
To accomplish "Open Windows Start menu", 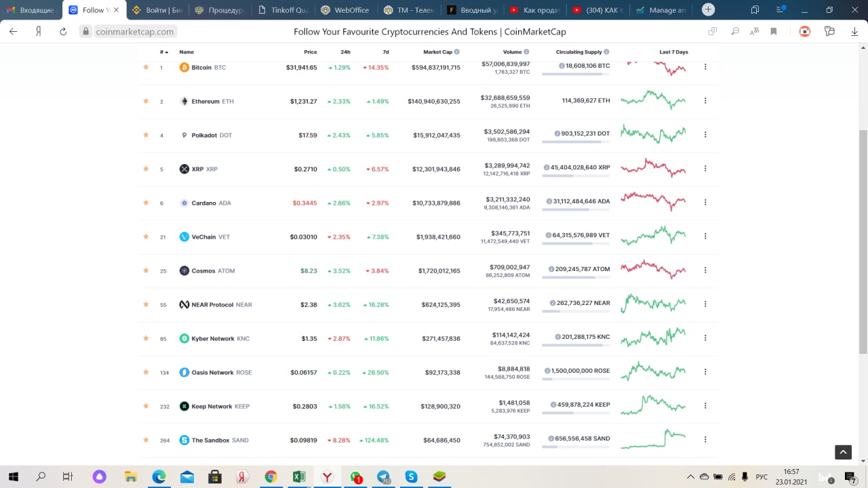I will click(13, 477).
